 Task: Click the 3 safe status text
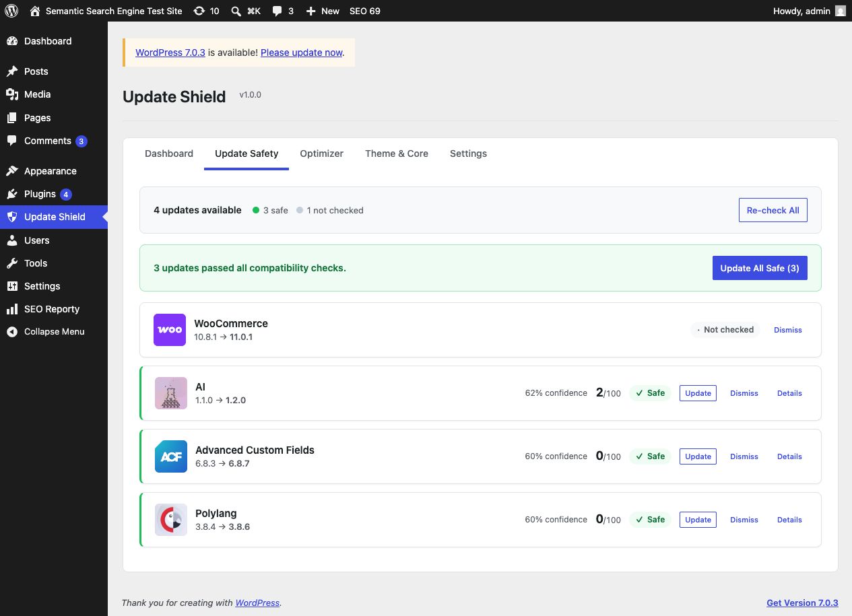pyautogui.click(x=275, y=210)
